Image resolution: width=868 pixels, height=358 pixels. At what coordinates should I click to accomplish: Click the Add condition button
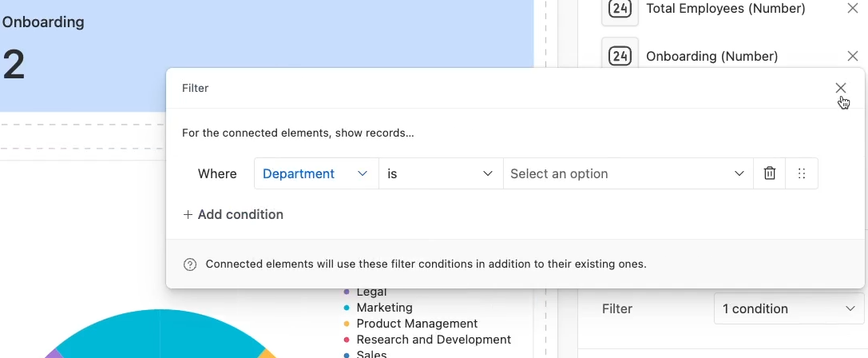click(x=233, y=214)
